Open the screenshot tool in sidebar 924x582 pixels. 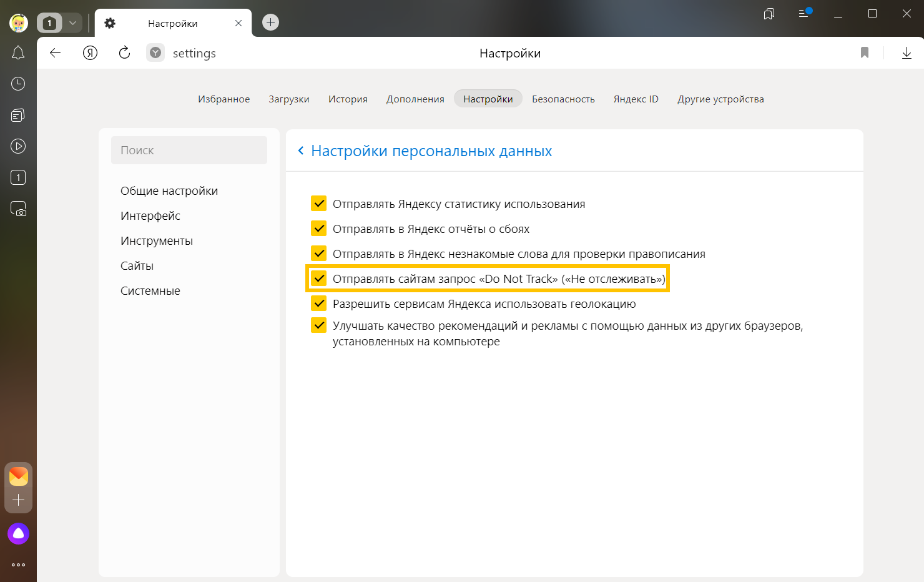(18, 209)
